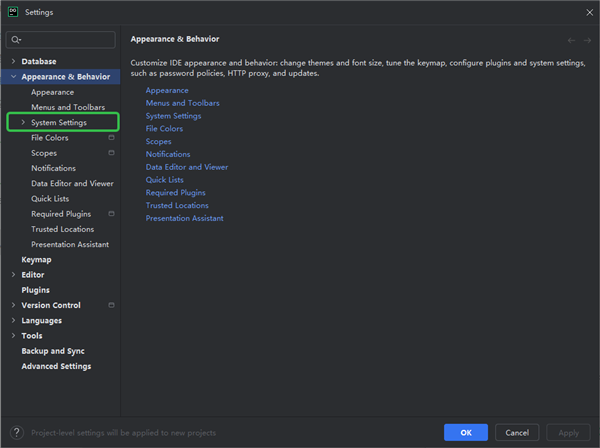600x448 pixels.
Task: Focus the settings search field
Action: [66, 40]
